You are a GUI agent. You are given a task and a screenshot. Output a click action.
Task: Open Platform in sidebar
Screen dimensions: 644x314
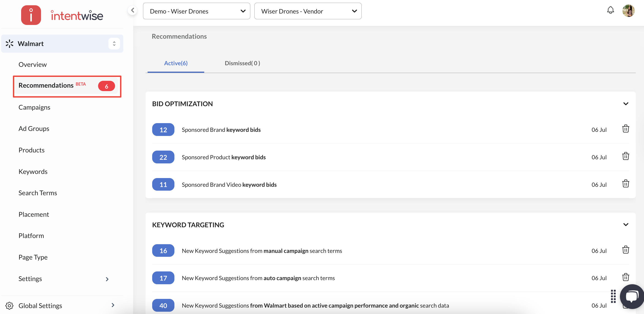(31, 236)
